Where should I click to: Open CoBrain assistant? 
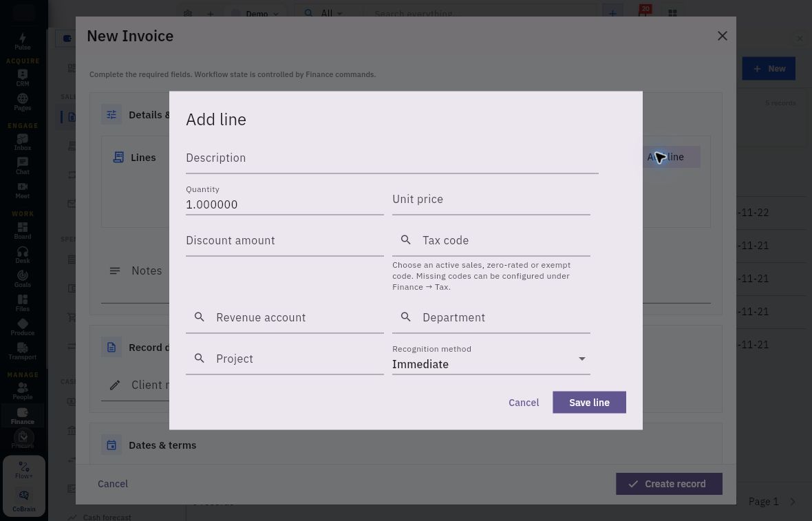[24, 501]
